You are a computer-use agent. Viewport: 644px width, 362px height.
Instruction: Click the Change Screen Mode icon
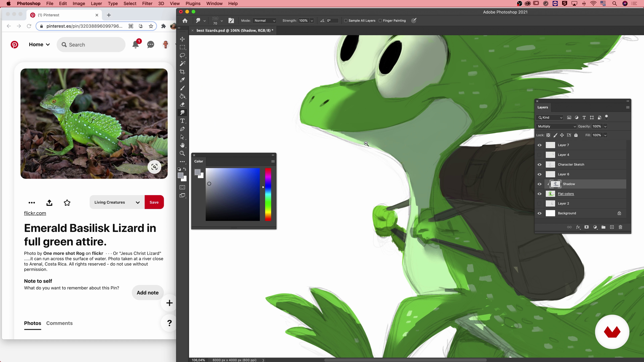(182, 196)
